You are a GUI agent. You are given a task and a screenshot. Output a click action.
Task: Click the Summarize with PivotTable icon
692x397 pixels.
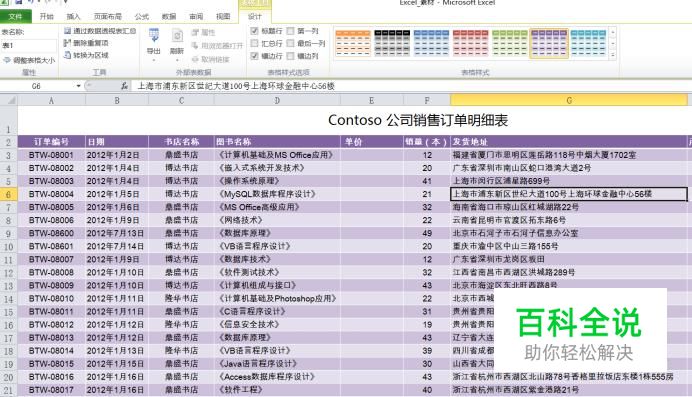point(68,31)
